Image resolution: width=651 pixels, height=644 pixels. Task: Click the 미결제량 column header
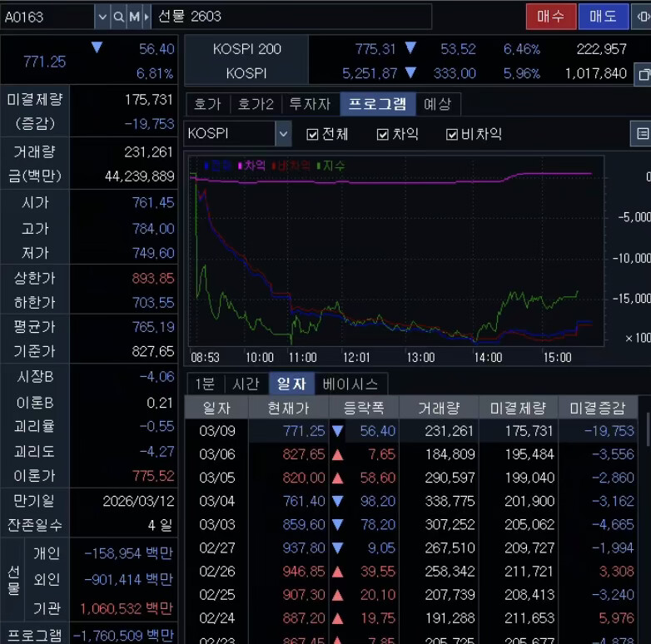click(x=518, y=409)
